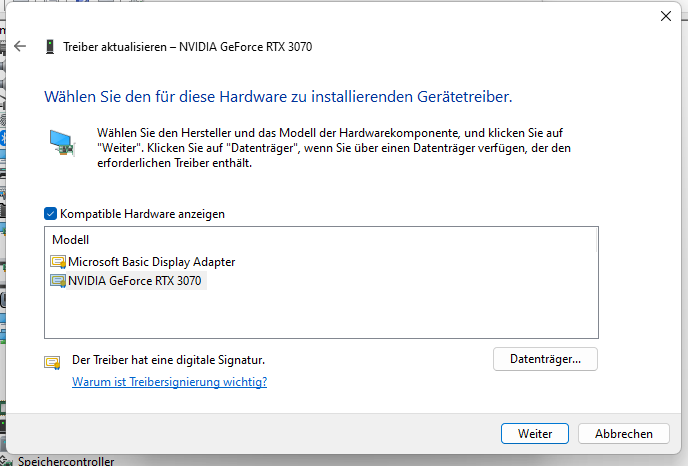
Task: Open the Datenträger... dialog button
Action: [x=545, y=359]
